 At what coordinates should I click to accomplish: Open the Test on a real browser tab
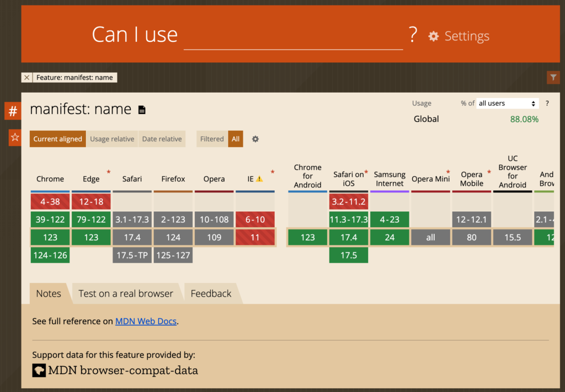[126, 294]
